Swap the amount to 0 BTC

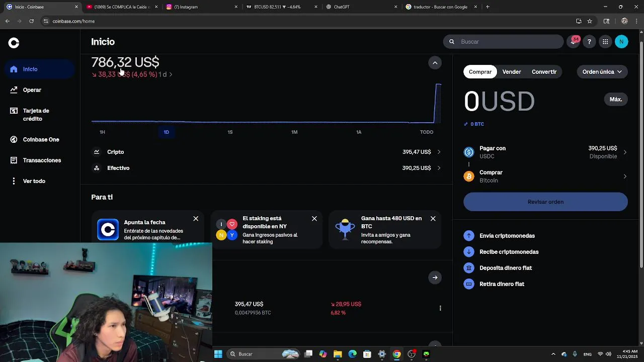point(474,124)
